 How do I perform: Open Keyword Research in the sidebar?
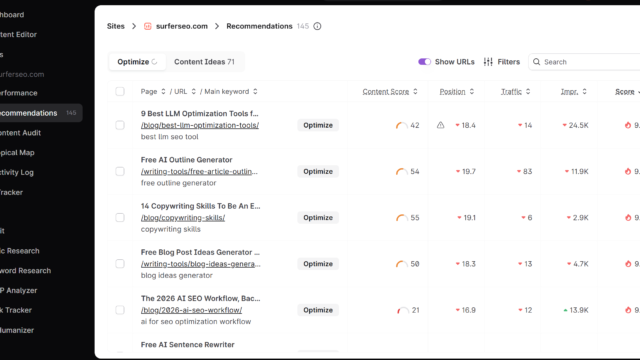(x=25, y=271)
